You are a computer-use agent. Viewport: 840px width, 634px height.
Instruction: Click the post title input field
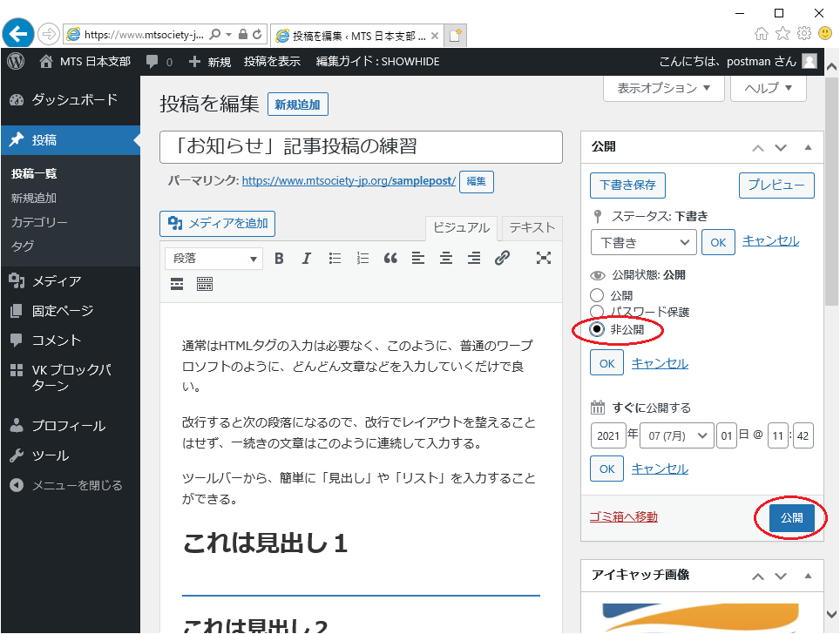361,147
